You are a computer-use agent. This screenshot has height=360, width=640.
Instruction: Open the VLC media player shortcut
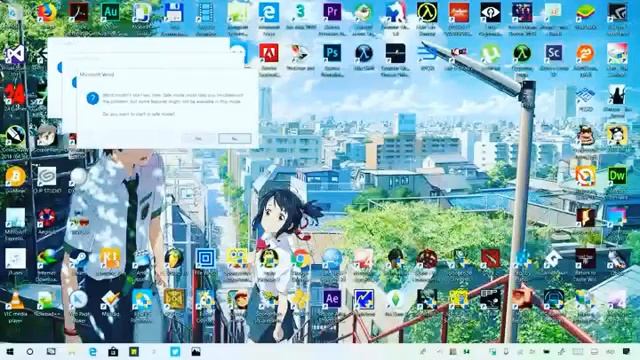tap(15, 301)
